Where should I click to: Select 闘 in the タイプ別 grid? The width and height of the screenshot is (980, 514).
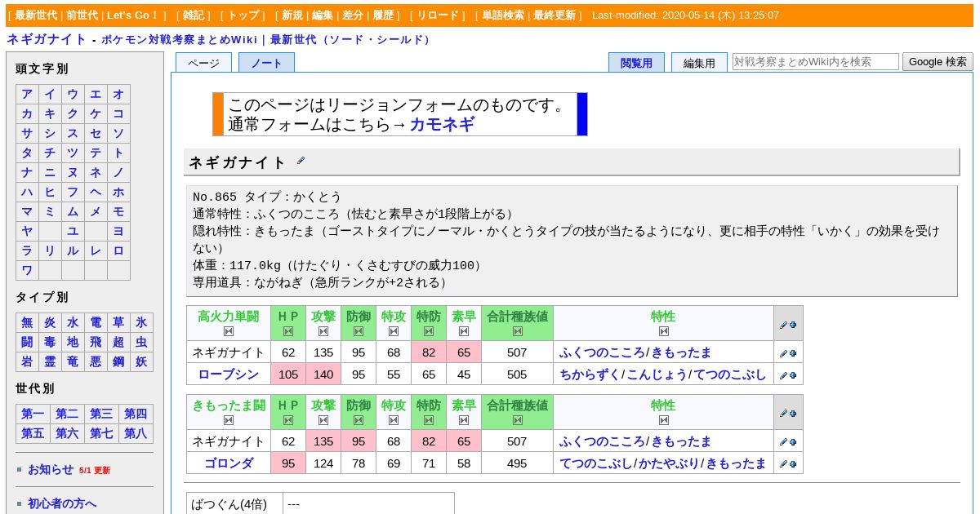pos(27,342)
